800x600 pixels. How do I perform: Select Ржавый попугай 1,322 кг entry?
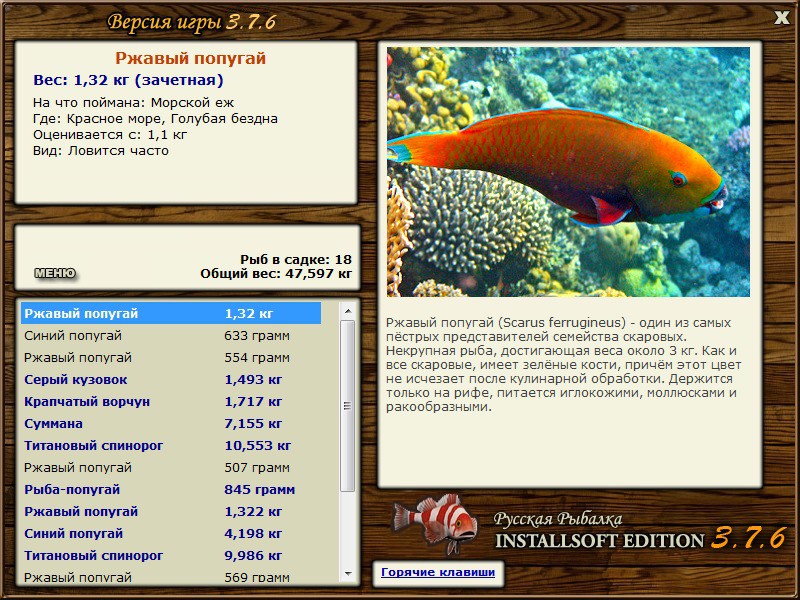tap(171, 511)
